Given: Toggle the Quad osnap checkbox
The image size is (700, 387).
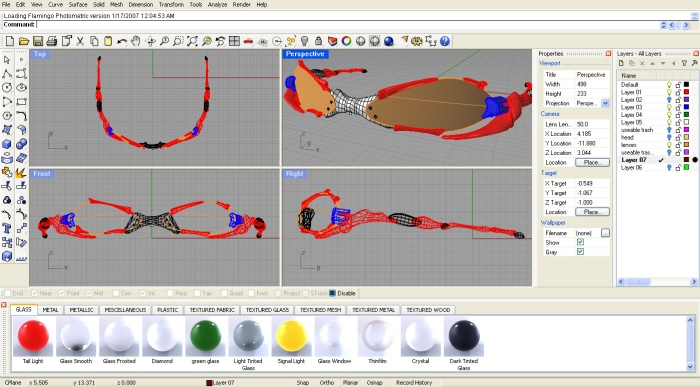Looking at the screenshot, I should click(x=225, y=293).
